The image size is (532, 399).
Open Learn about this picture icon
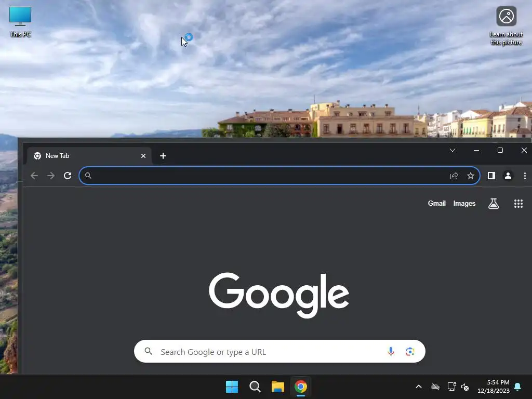pyautogui.click(x=506, y=25)
